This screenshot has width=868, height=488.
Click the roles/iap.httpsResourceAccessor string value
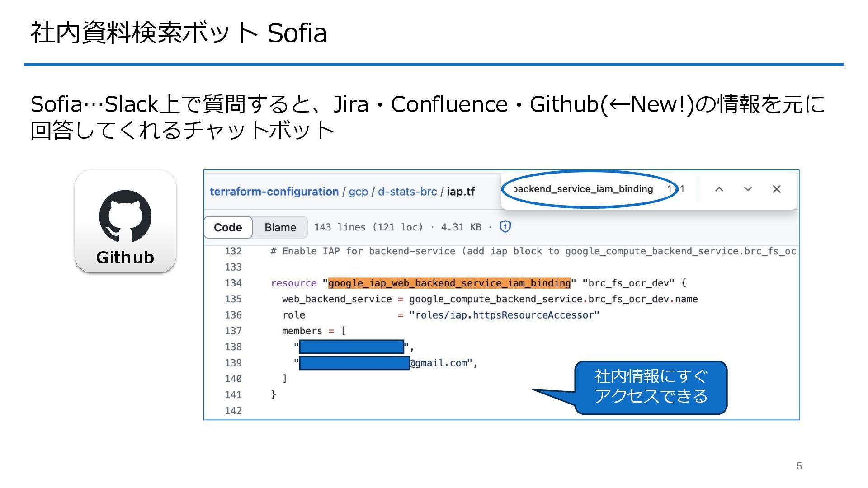pyautogui.click(x=504, y=315)
